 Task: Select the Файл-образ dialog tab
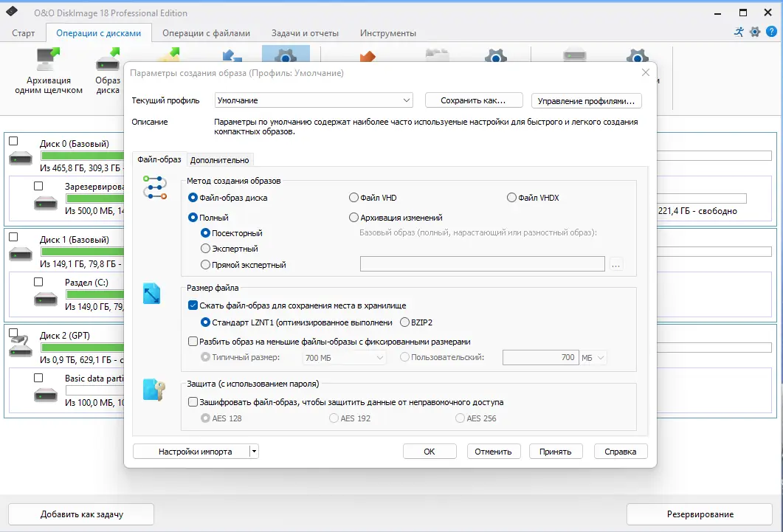(159, 159)
